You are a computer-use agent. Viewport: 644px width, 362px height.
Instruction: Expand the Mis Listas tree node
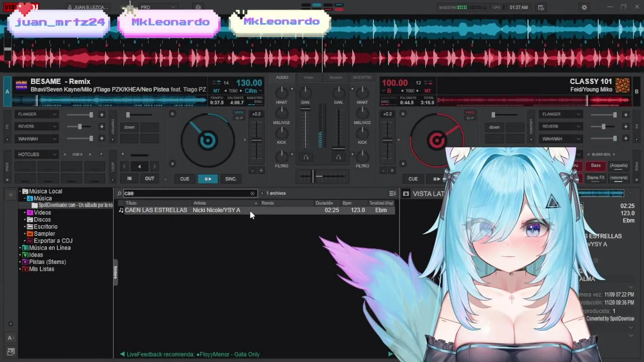pyautogui.click(x=21, y=269)
